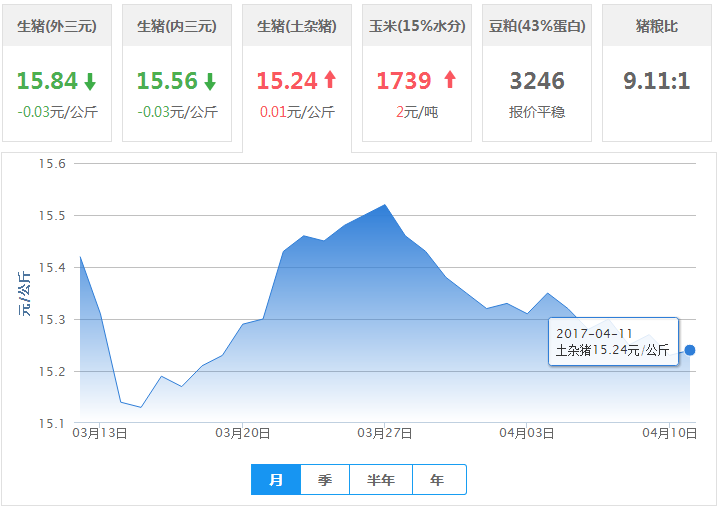Viewport: 721px width, 510px height.
Task: Select the 生猪(外三元) tab header
Action: coord(57,26)
